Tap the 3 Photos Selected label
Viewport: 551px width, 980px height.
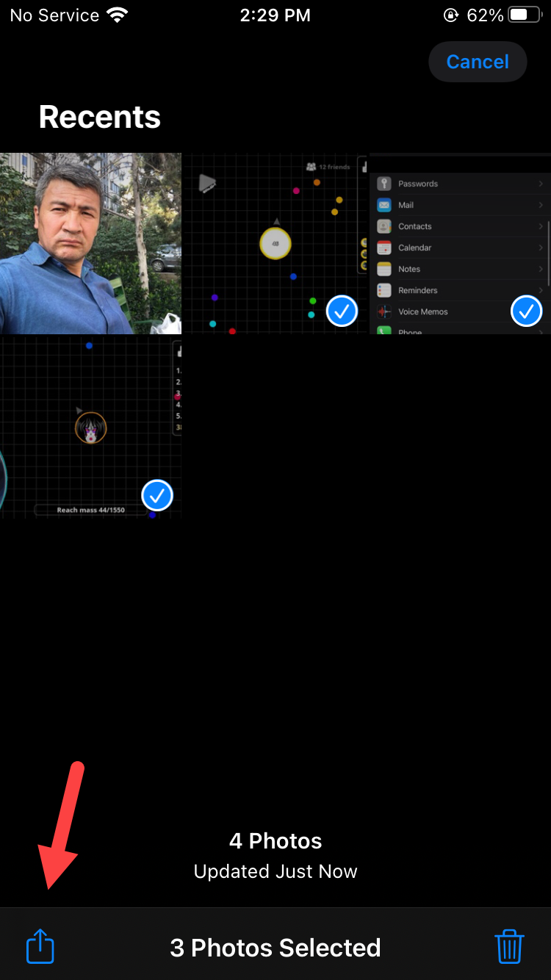[275, 948]
